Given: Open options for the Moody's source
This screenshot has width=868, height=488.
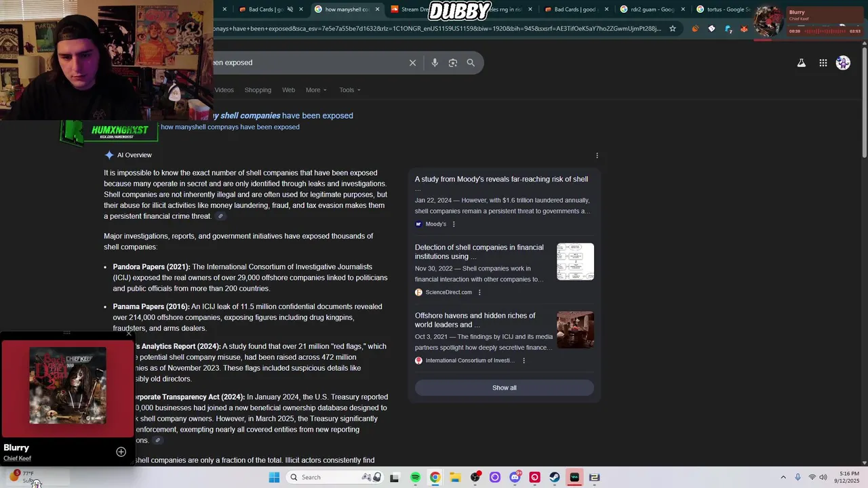Looking at the screenshot, I should pos(454,224).
